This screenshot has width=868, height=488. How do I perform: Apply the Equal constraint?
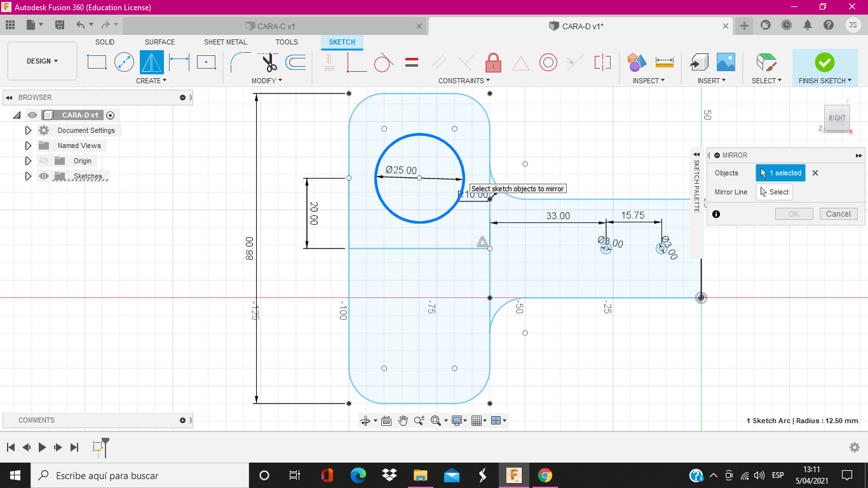(412, 62)
